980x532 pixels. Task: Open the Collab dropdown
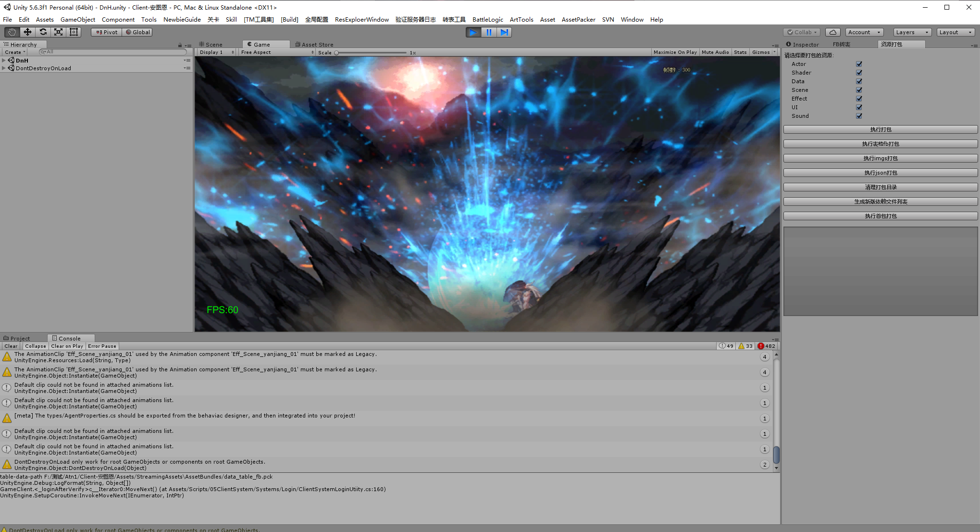point(802,32)
